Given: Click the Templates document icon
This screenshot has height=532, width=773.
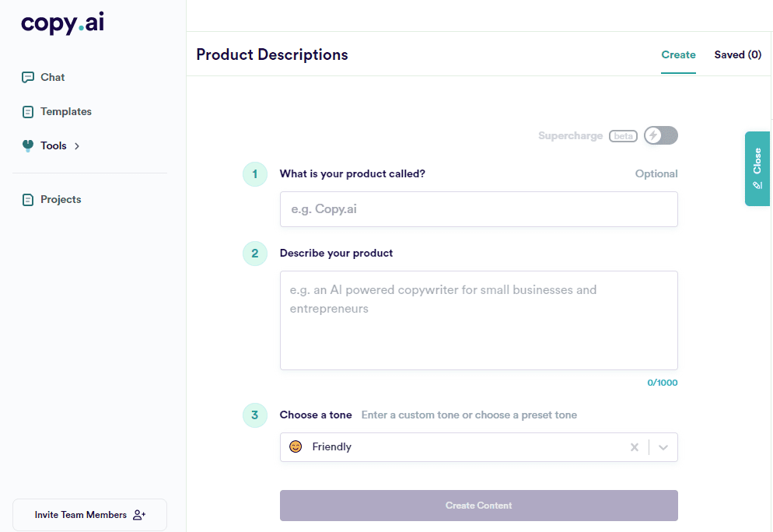Looking at the screenshot, I should tap(28, 112).
